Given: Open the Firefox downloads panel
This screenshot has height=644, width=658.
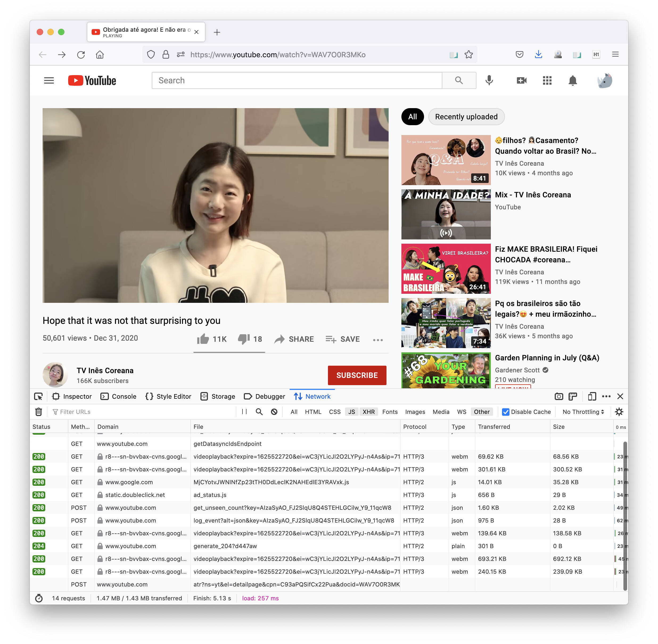Looking at the screenshot, I should click(538, 54).
